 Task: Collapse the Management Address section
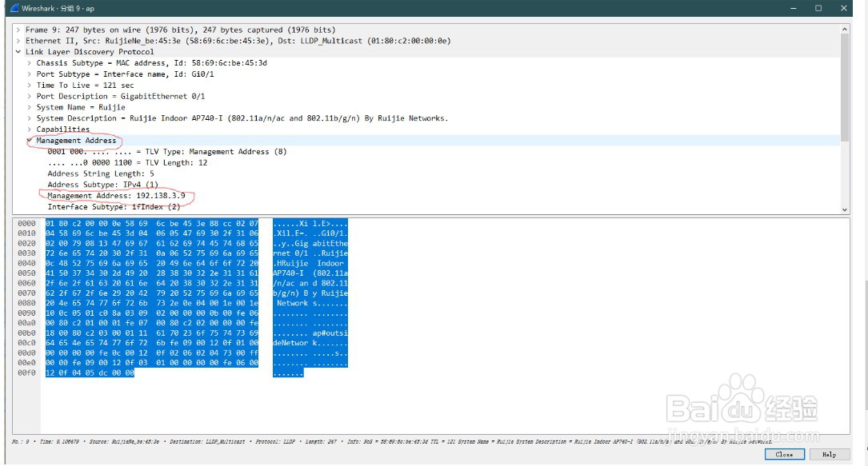click(30, 141)
